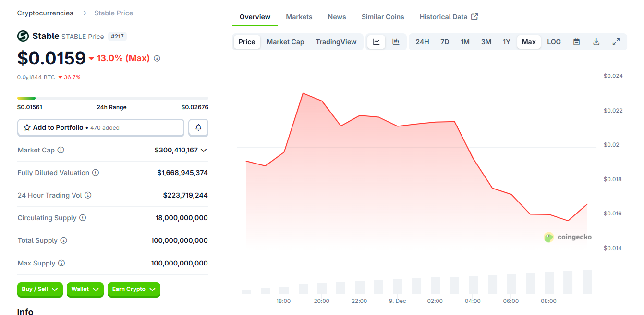Image resolution: width=644 pixels, height=315 pixels.
Task: Click the 24h Range progress bar
Action: pos(112,98)
